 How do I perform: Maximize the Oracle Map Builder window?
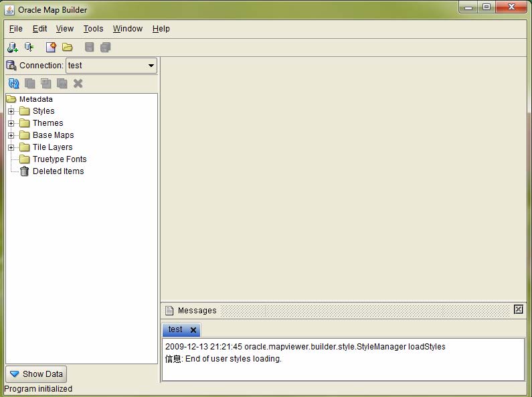tap(486, 7)
